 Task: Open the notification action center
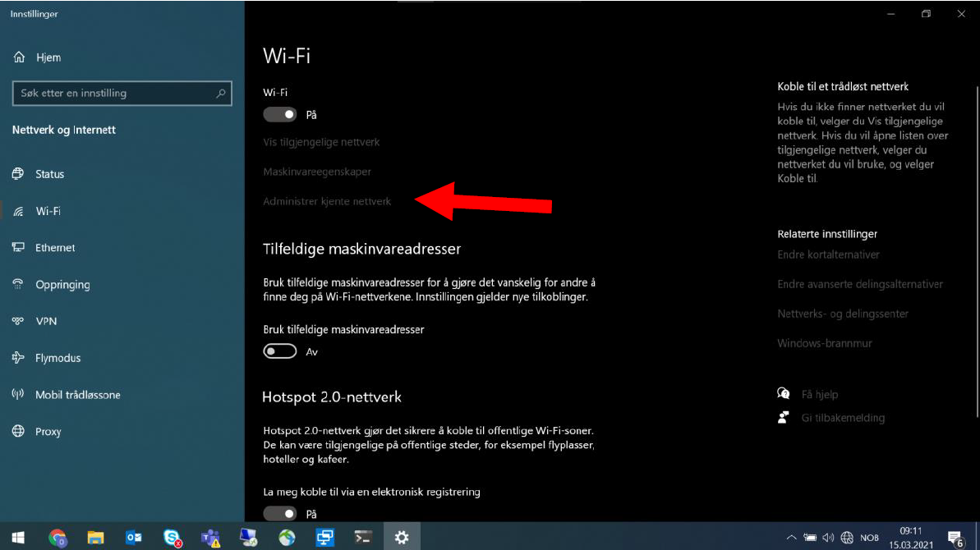pos(955,539)
